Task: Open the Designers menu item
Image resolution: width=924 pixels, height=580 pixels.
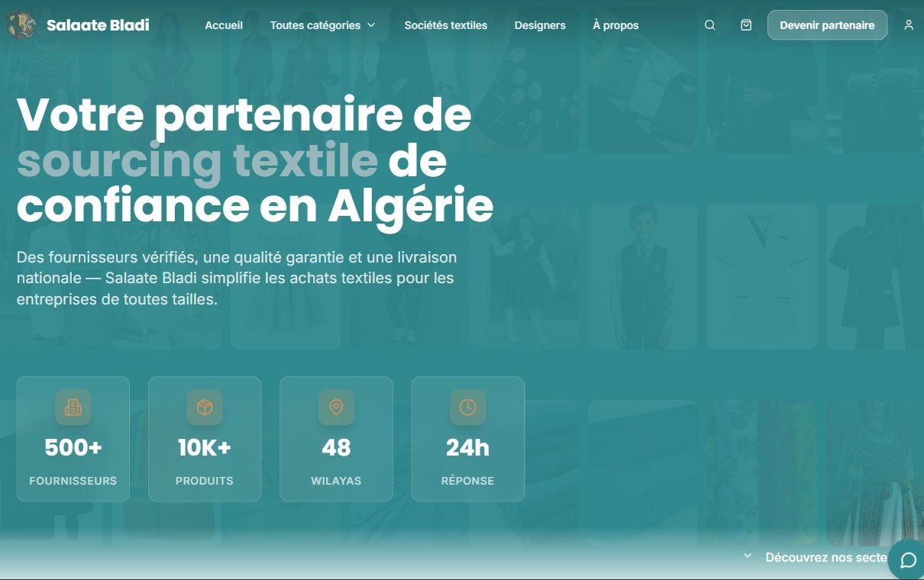Action: click(x=540, y=25)
